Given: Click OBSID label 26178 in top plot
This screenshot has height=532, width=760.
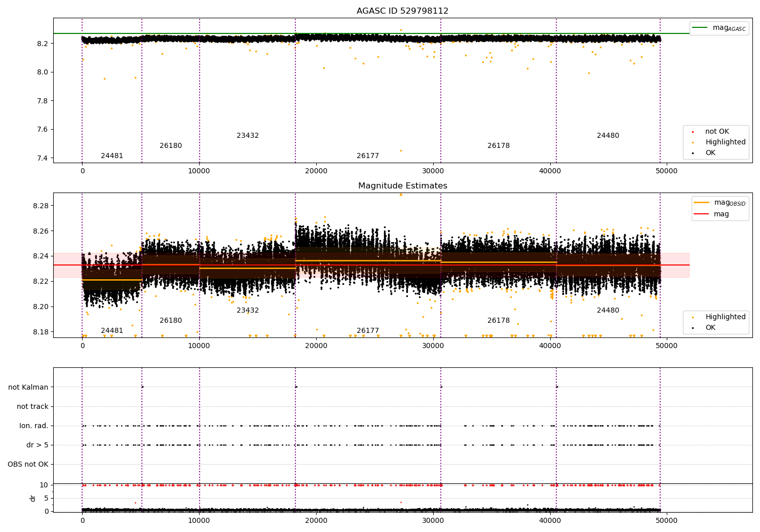Looking at the screenshot, I should [499, 146].
